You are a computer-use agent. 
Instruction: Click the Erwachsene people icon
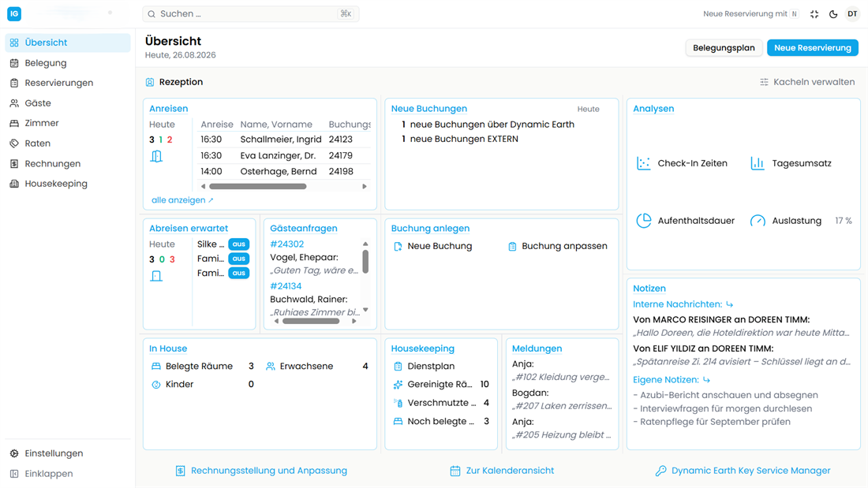(270, 367)
